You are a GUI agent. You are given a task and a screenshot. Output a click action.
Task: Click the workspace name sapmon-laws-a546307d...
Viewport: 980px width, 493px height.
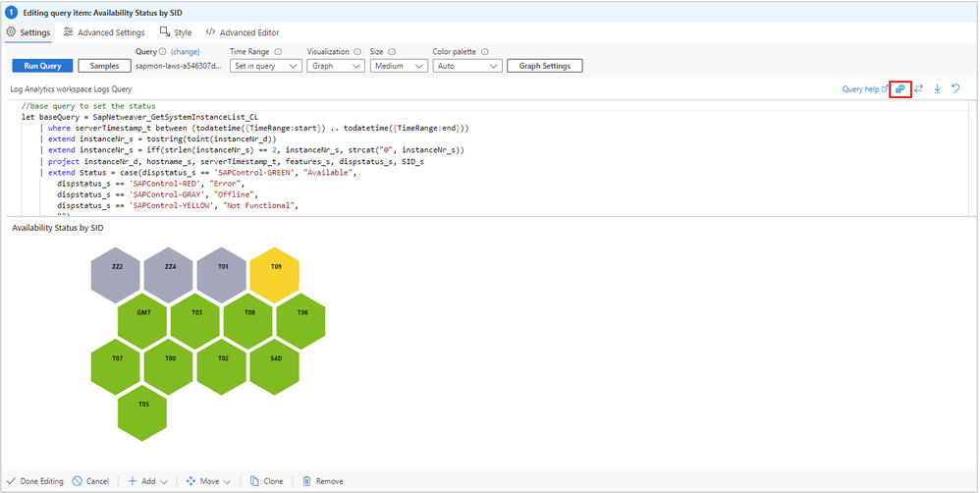pyautogui.click(x=178, y=66)
